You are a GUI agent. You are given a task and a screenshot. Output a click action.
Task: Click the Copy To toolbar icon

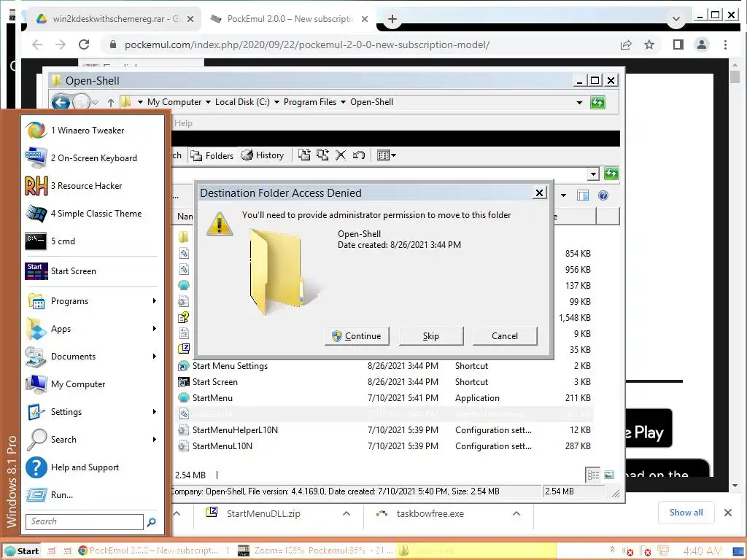(x=322, y=155)
